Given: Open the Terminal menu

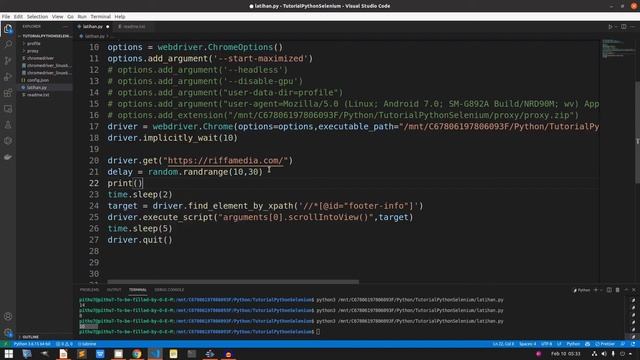Looking at the screenshot, I should pyautogui.click(x=100, y=17).
